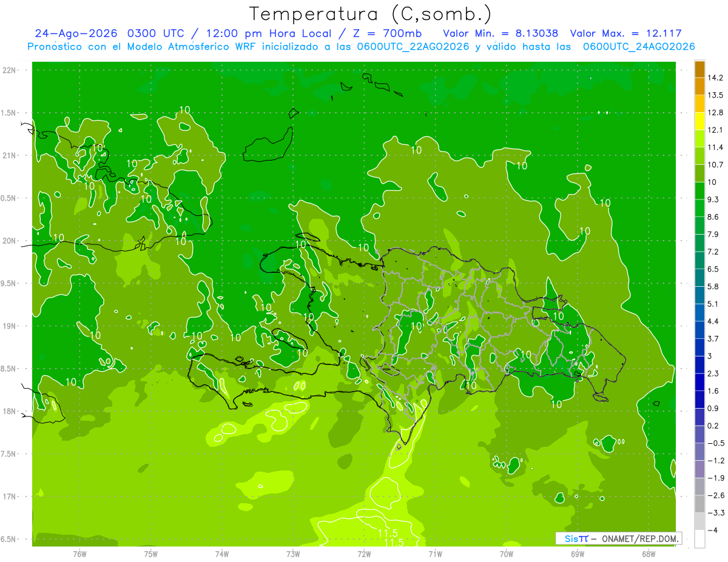Image resolution: width=728 pixels, height=562 pixels.
Task: Click the "69W" longitude label
Action: pyautogui.click(x=578, y=554)
